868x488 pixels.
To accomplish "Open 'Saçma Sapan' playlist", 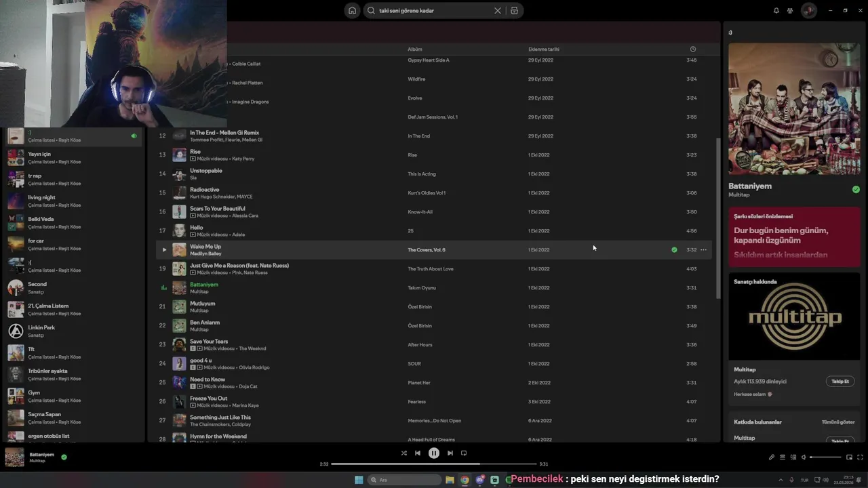I will click(73, 418).
